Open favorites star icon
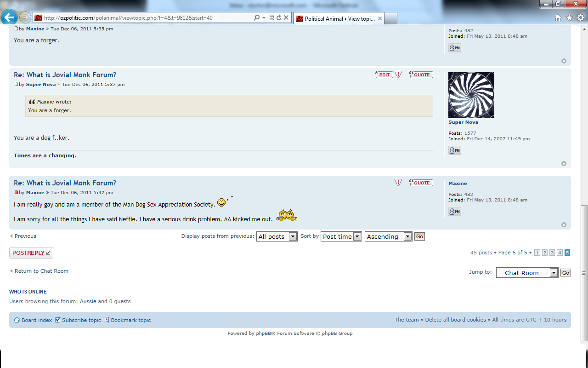The image size is (588, 368). coord(569,18)
